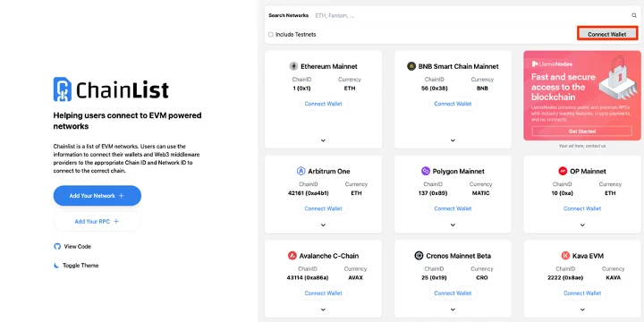644x322 pixels.
Task: Click the 'Helping users connect' heading
Action: (x=127, y=121)
